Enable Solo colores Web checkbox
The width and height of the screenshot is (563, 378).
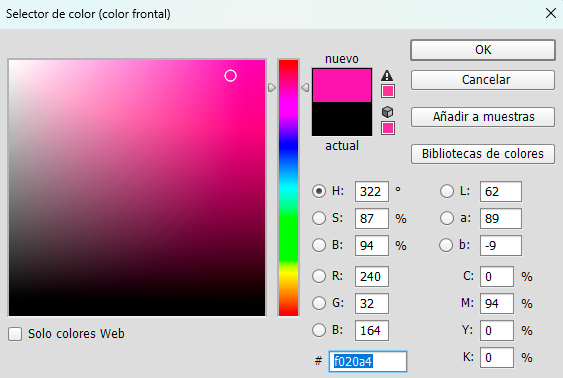pyautogui.click(x=15, y=334)
